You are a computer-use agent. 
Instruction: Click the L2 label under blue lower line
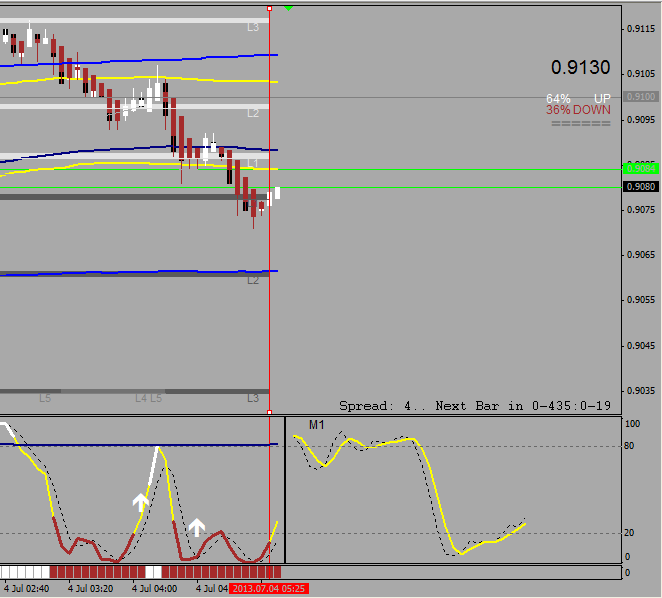[x=253, y=280]
